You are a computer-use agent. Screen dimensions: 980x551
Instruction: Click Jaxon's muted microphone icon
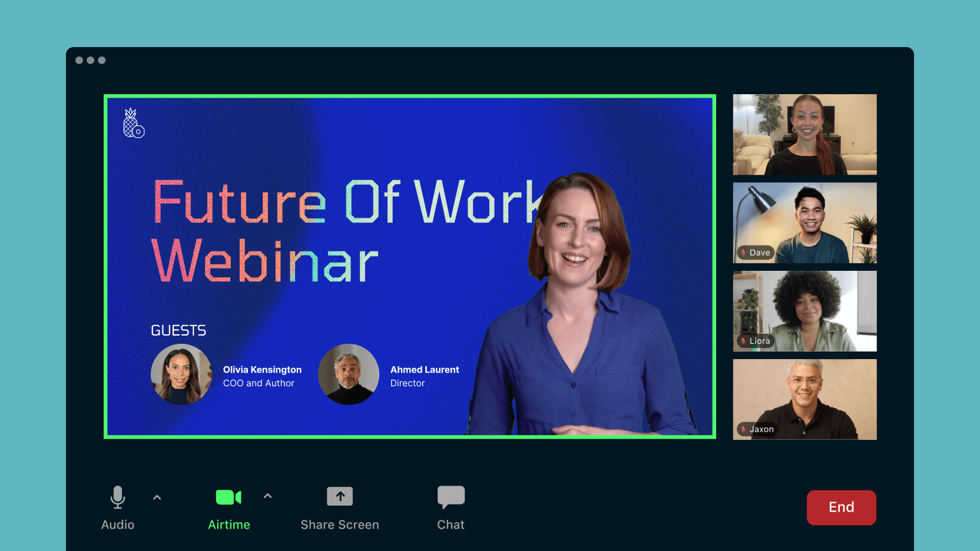click(x=743, y=429)
